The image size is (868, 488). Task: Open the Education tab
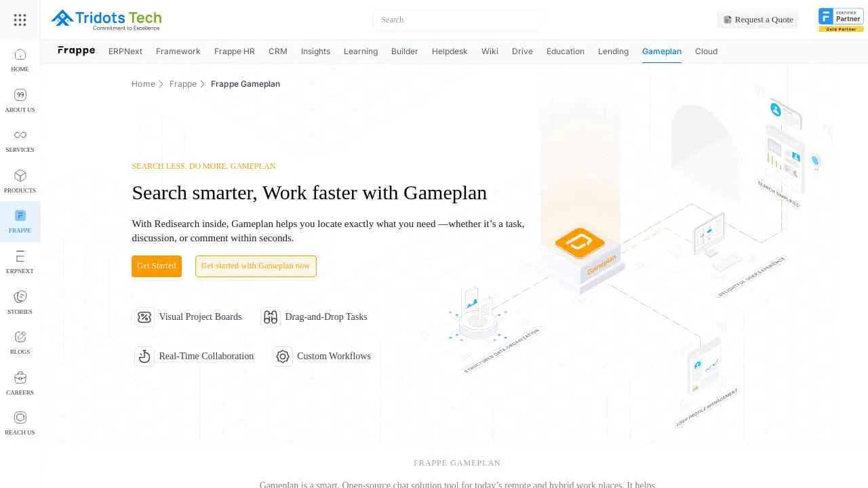pos(566,52)
